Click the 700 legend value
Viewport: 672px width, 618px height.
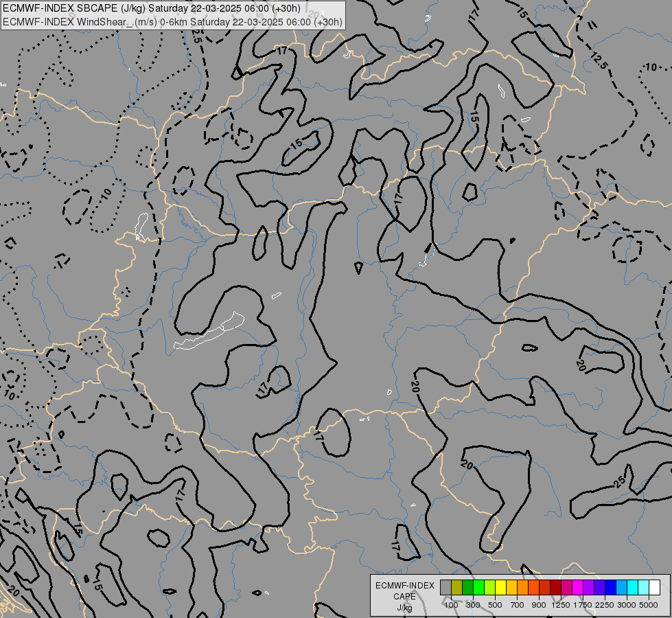click(518, 605)
